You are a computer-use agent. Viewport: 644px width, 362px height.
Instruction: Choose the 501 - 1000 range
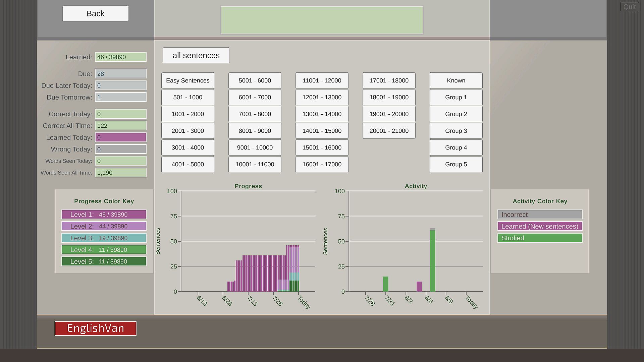[x=187, y=97]
